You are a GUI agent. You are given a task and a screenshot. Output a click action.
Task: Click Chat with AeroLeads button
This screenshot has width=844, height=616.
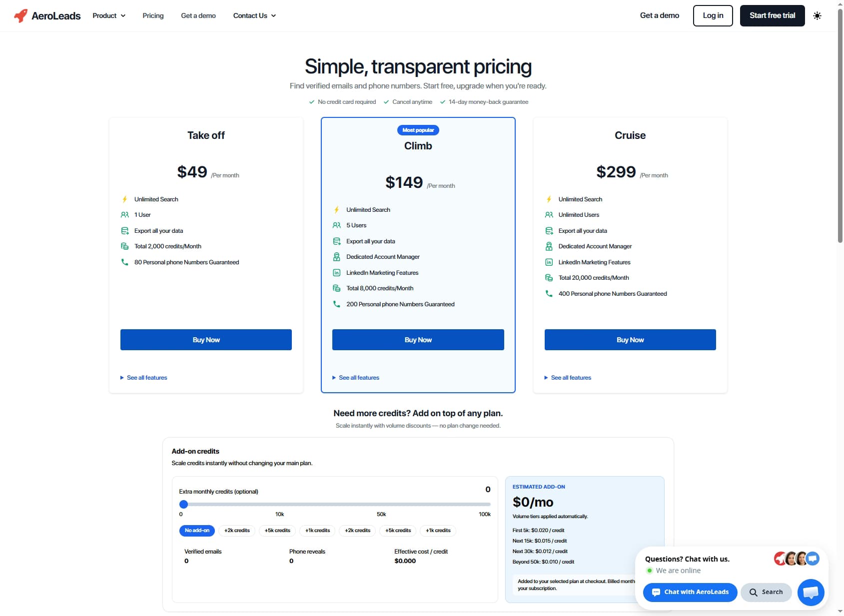[x=690, y=592]
